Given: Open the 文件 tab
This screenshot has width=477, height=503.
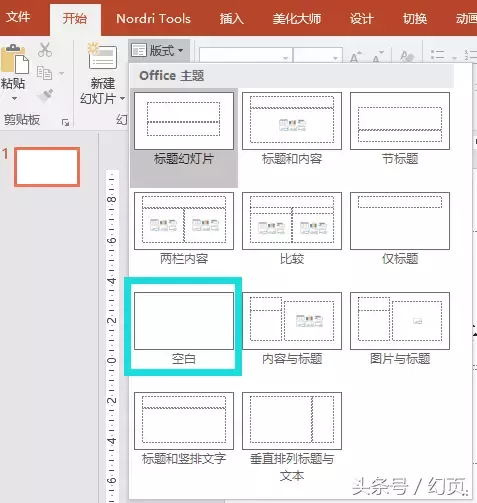Looking at the screenshot, I should (x=18, y=17).
